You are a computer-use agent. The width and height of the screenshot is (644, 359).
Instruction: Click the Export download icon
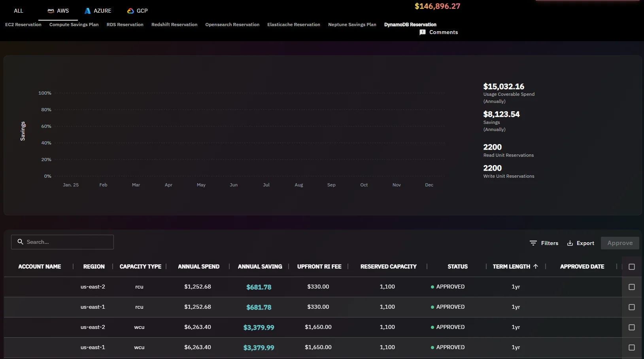click(570, 243)
